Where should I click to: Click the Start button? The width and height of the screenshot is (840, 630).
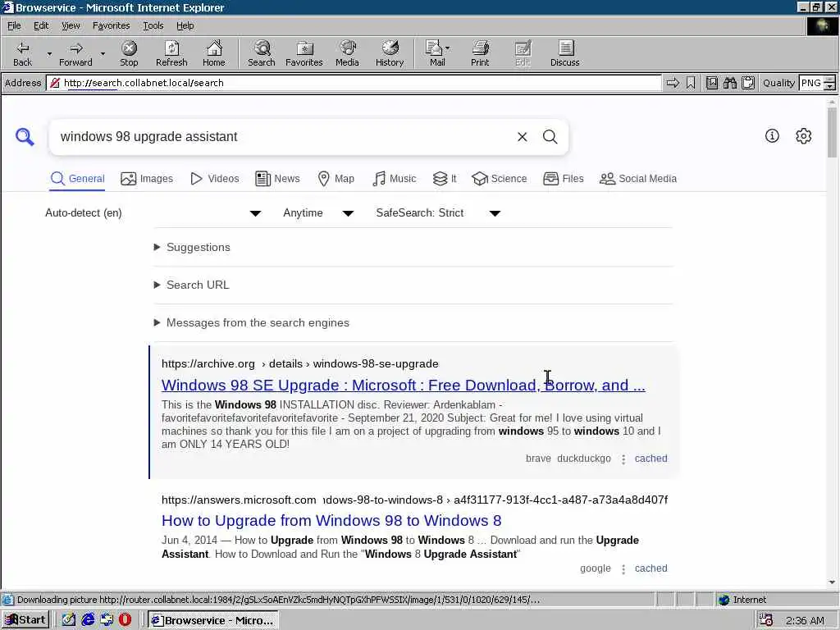(x=25, y=620)
